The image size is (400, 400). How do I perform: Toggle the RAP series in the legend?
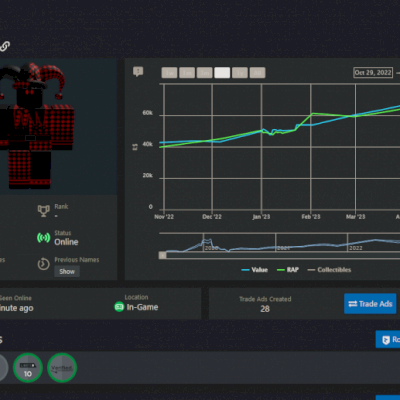[288, 270]
